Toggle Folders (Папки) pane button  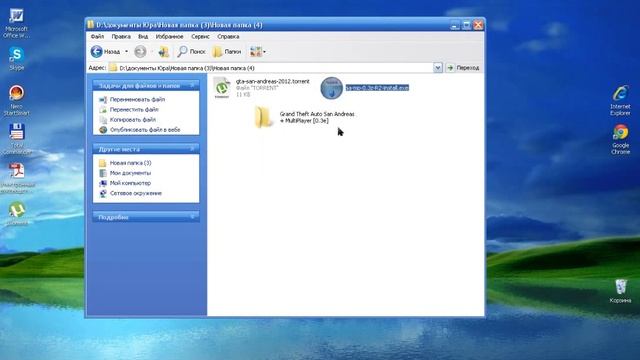[227, 51]
